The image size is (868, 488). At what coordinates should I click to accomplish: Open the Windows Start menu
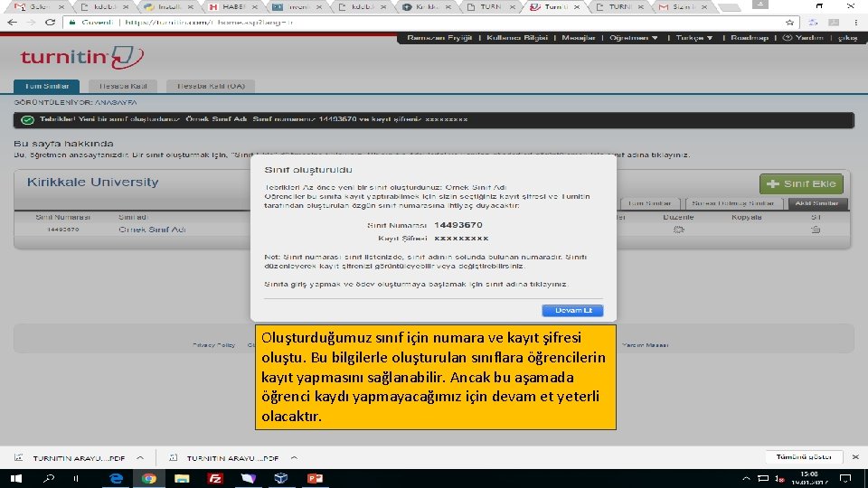pos(16,479)
